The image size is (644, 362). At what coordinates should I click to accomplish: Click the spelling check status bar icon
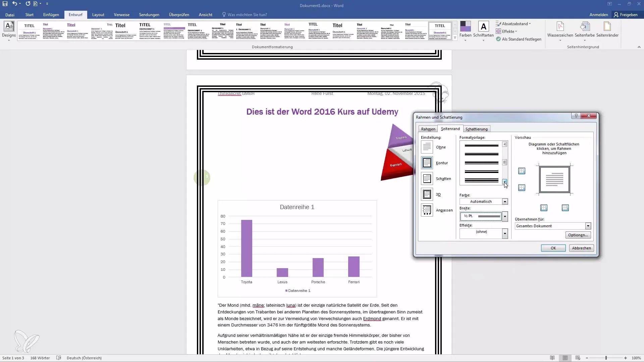[59, 358]
